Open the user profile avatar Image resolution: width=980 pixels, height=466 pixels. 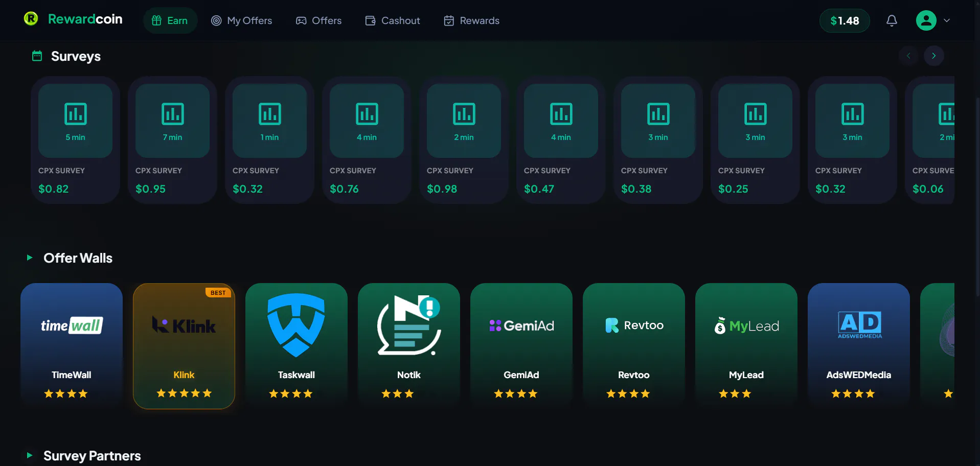pyautogui.click(x=926, y=20)
